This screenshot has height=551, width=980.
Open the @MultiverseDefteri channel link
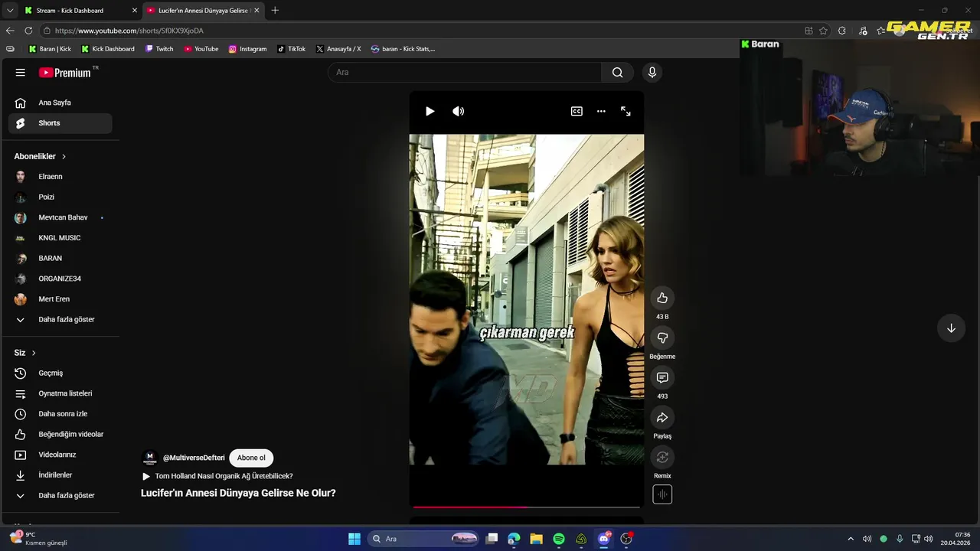tap(194, 458)
